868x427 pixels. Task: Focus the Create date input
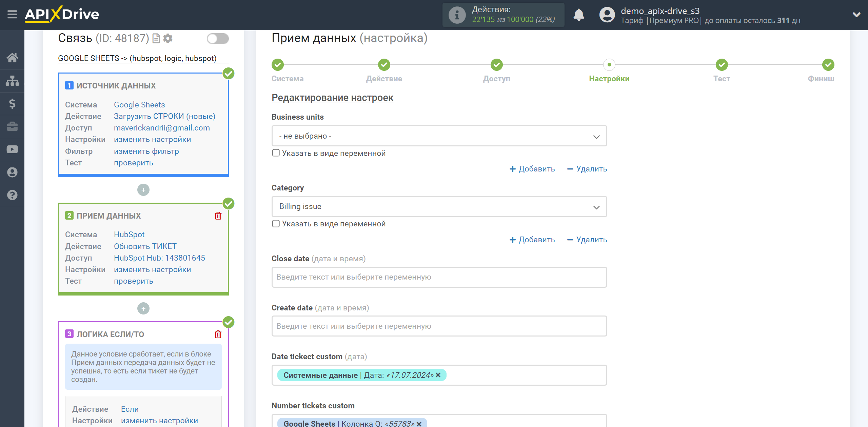439,326
